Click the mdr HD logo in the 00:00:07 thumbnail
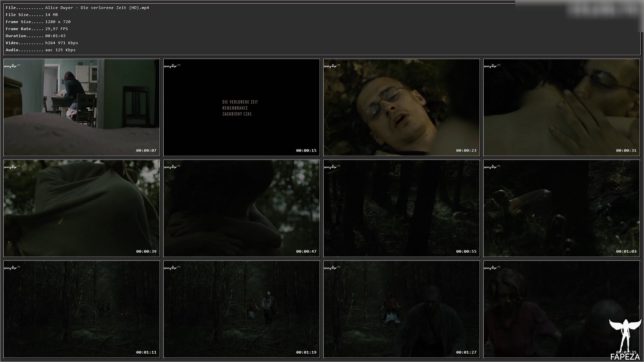 pos(12,66)
